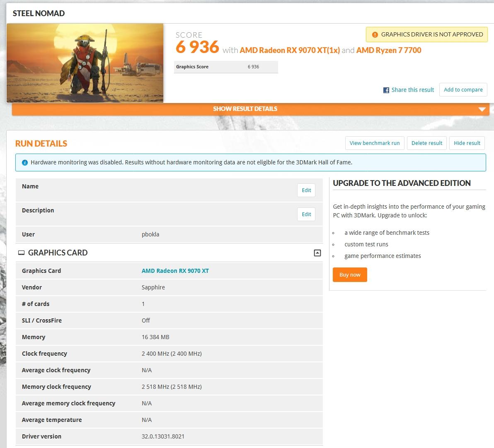
Task: Open SHOW RESULT DETAILS panel
Action: (x=245, y=109)
